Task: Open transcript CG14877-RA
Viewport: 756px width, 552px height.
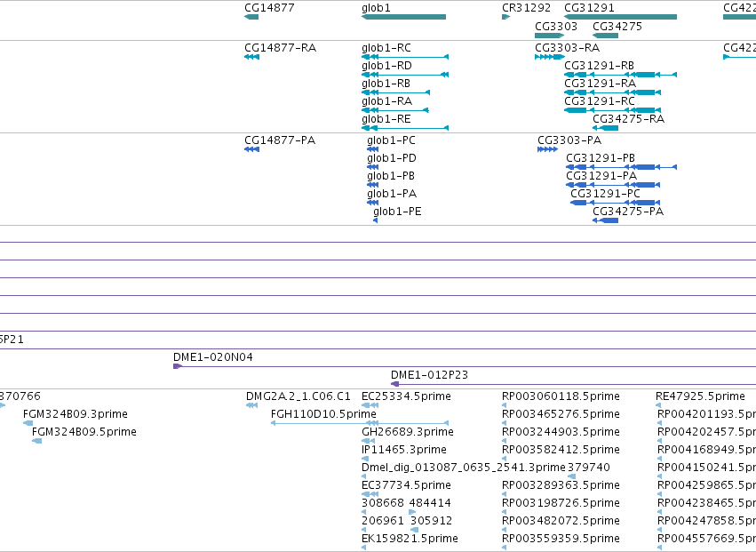Action: point(251,57)
